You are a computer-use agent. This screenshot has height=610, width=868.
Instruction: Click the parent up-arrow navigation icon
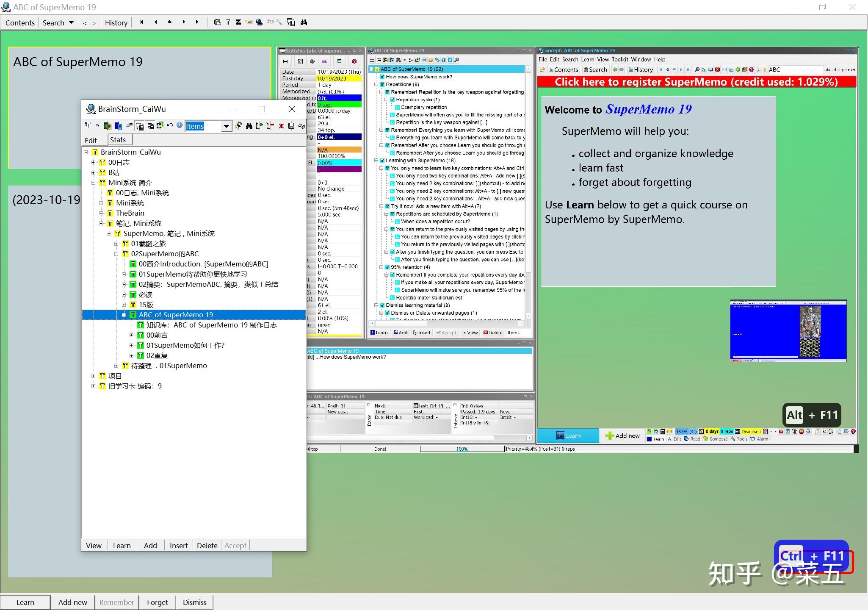click(169, 22)
